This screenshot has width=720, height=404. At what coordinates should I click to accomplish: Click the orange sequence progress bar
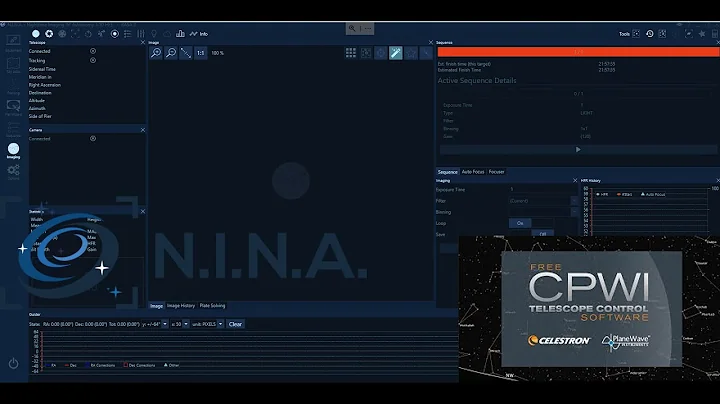coord(579,52)
